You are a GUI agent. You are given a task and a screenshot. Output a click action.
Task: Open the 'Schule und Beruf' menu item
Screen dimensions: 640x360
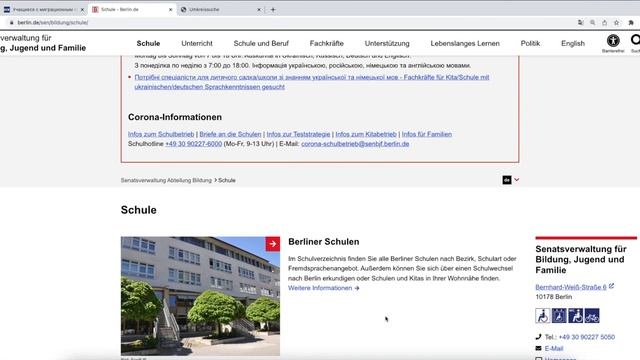pyautogui.click(x=261, y=43)
